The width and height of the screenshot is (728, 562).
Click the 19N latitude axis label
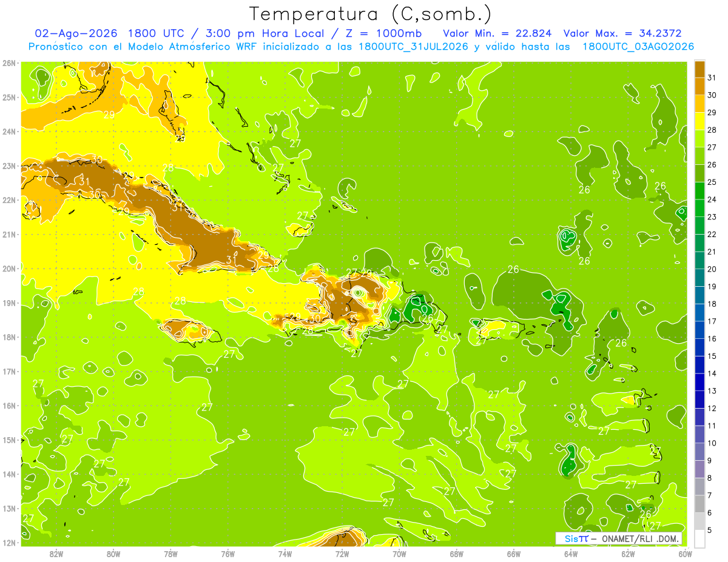[8, 303]
